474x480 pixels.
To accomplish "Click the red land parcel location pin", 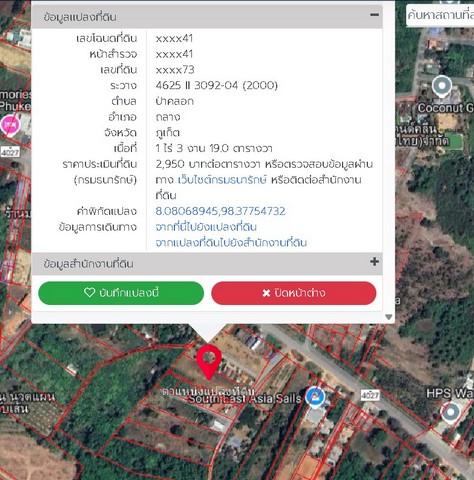I will tap(209, 362).
